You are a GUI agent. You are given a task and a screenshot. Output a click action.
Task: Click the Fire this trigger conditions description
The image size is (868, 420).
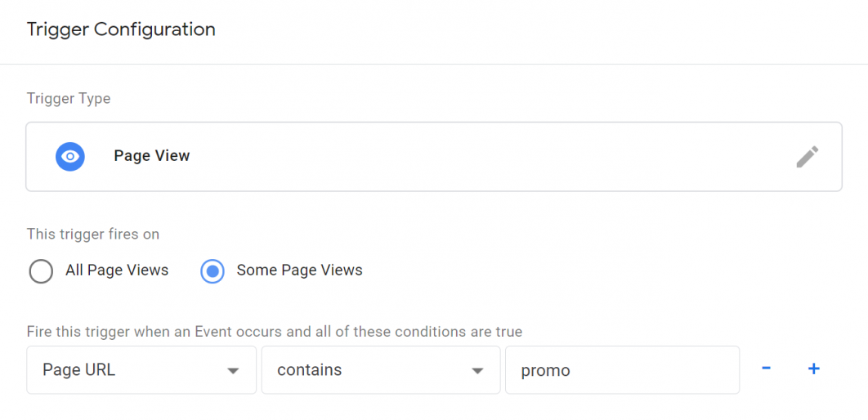274,332
